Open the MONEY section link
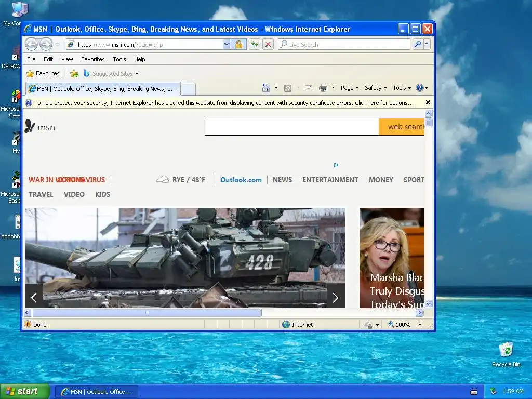The height and width of the screenshot is (399, 532). 381,180
